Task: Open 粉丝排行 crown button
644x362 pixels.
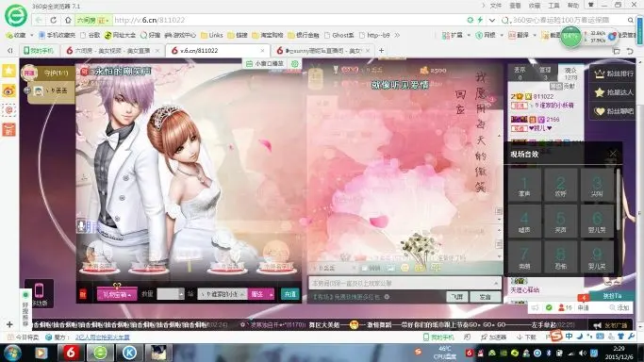Action: (614, 74)
